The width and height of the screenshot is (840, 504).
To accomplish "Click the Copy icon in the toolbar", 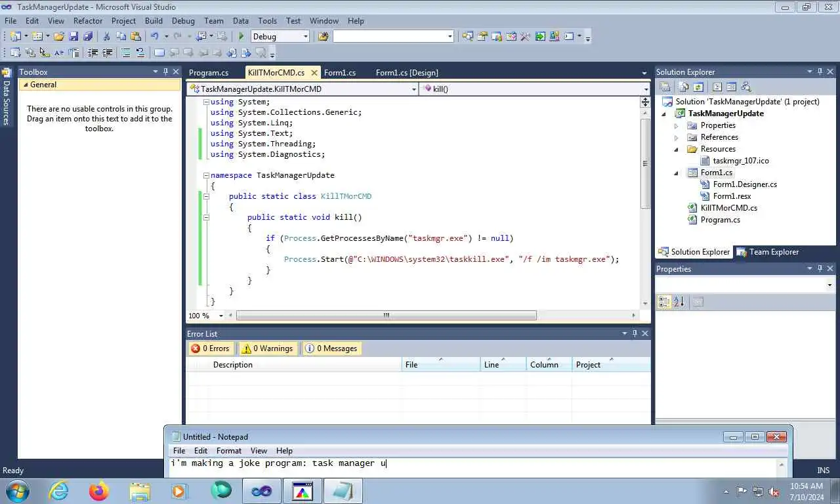I will click(x=121, y=37).
